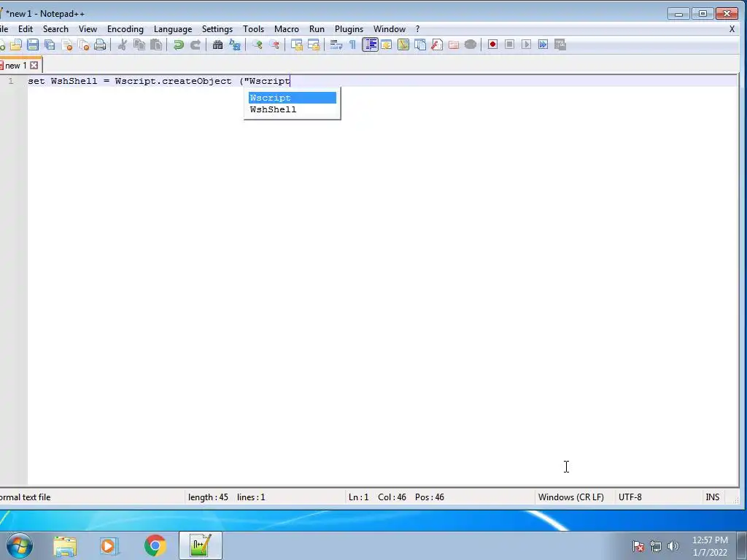Open the Plugins menu

(x=349, y=29)
